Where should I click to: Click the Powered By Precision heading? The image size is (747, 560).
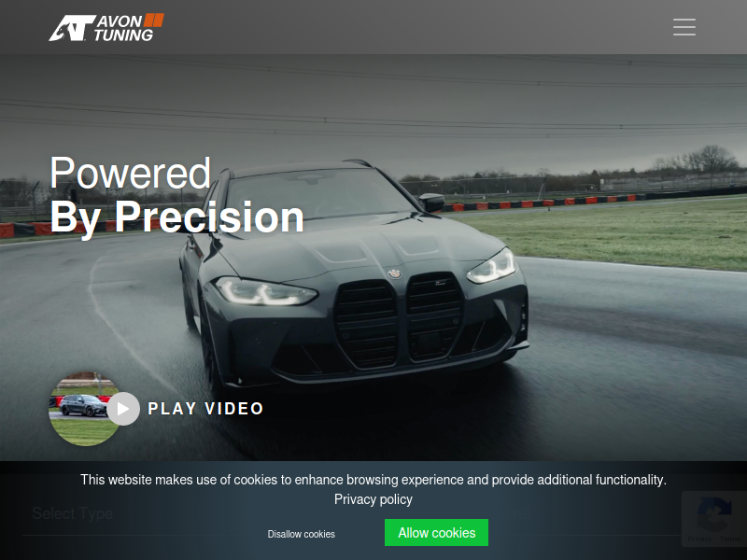[176, 195]
